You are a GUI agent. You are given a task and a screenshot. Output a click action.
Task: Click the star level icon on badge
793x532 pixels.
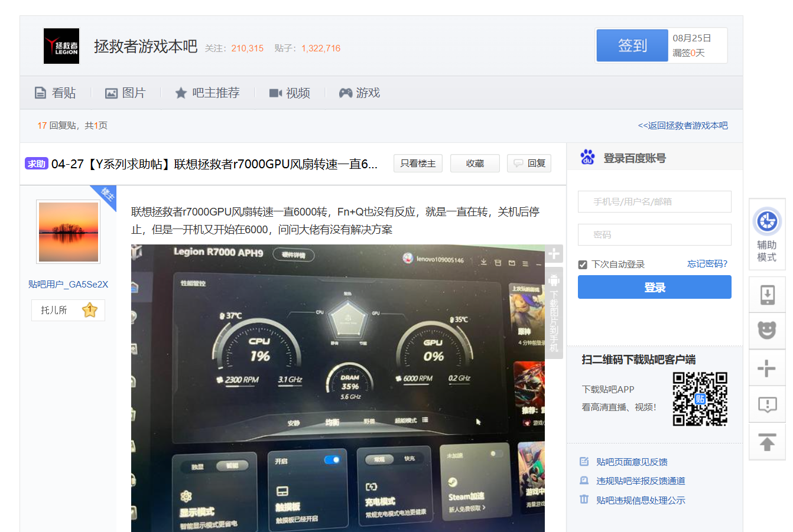coord(90,309)
